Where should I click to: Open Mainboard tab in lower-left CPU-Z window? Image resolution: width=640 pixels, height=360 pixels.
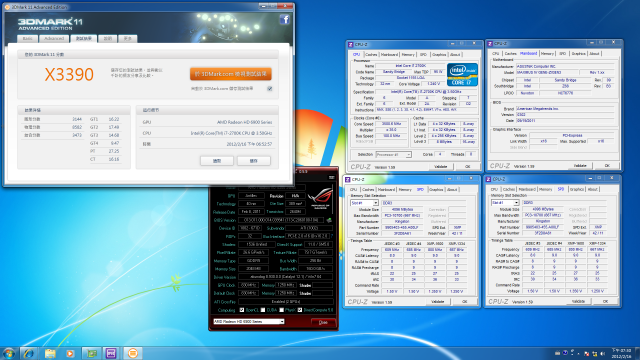pos(386,189)
